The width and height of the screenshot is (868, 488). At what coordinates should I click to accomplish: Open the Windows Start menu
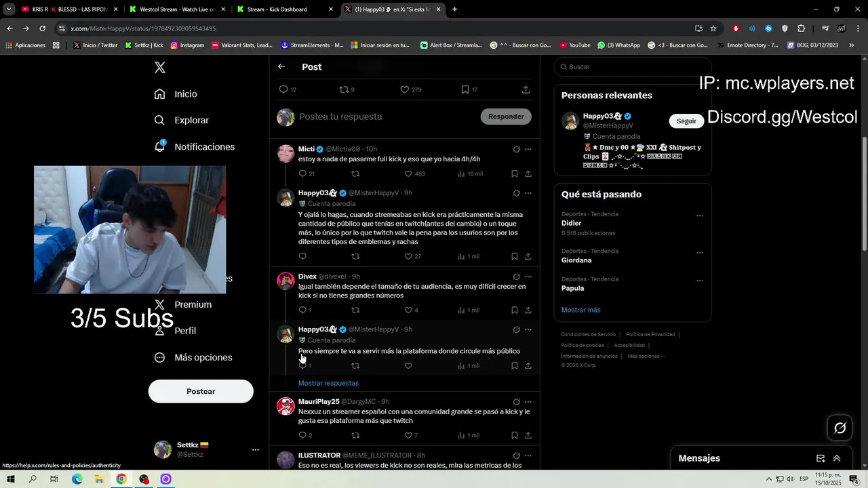point(11,479)
